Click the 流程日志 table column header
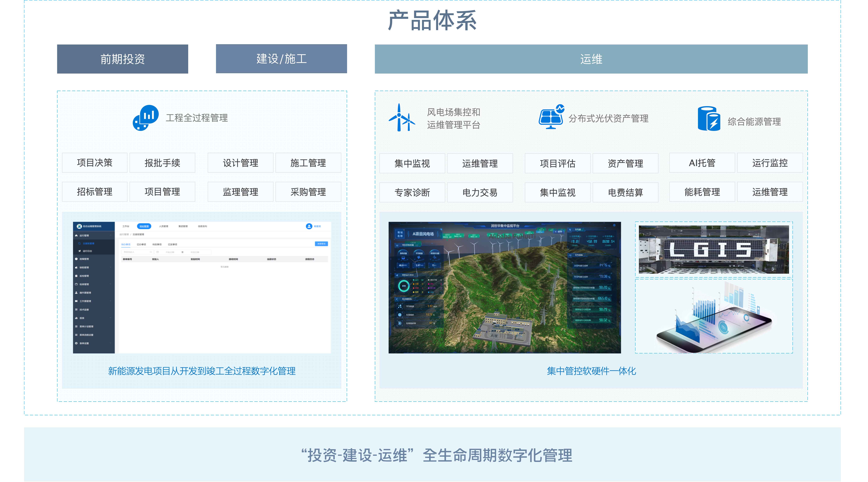The height and width of the screenshot is (482, 868). (x=310, y=259)
